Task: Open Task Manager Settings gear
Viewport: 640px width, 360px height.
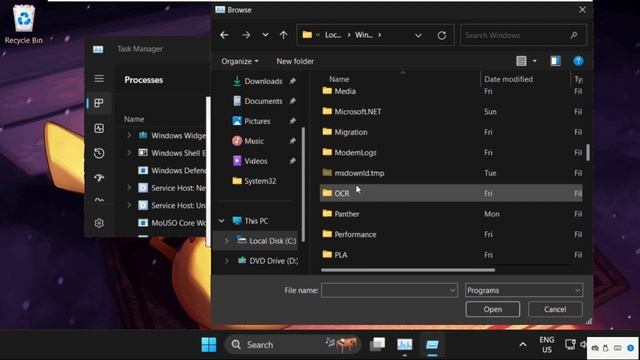Action: pyautogui.click(x=99, y=223)
